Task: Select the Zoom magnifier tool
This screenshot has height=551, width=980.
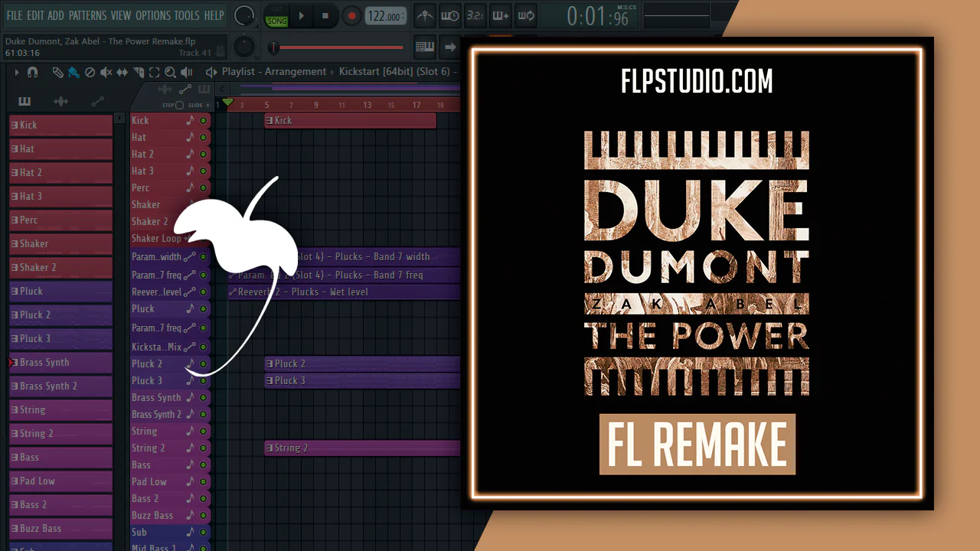Action: [170, 72]
